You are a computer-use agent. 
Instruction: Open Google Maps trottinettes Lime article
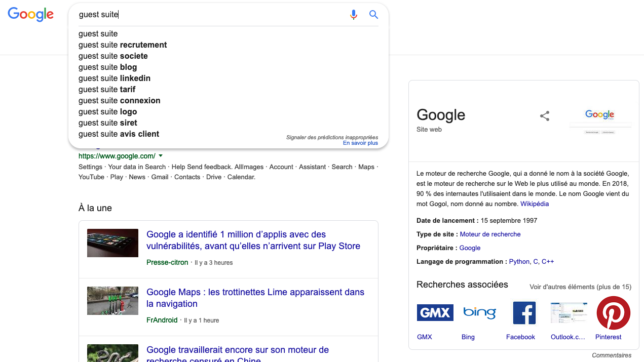[255, 298]
